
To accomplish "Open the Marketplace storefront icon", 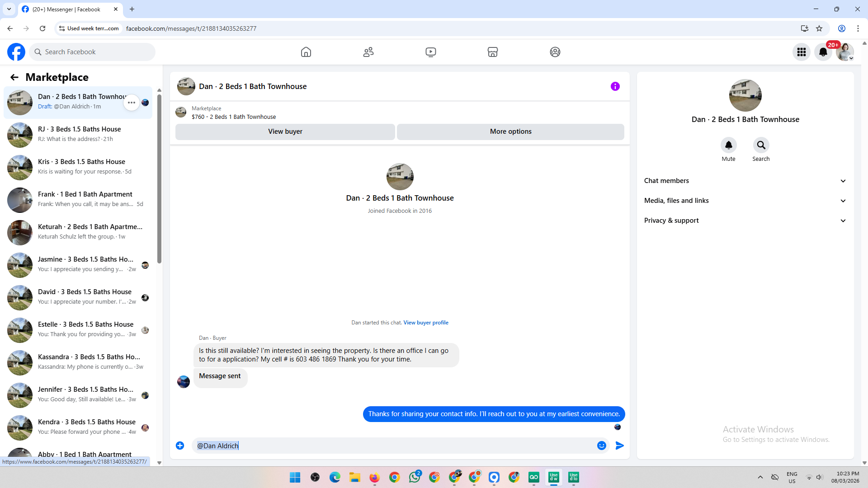I will pyautogui.click(x=493, y=52).
